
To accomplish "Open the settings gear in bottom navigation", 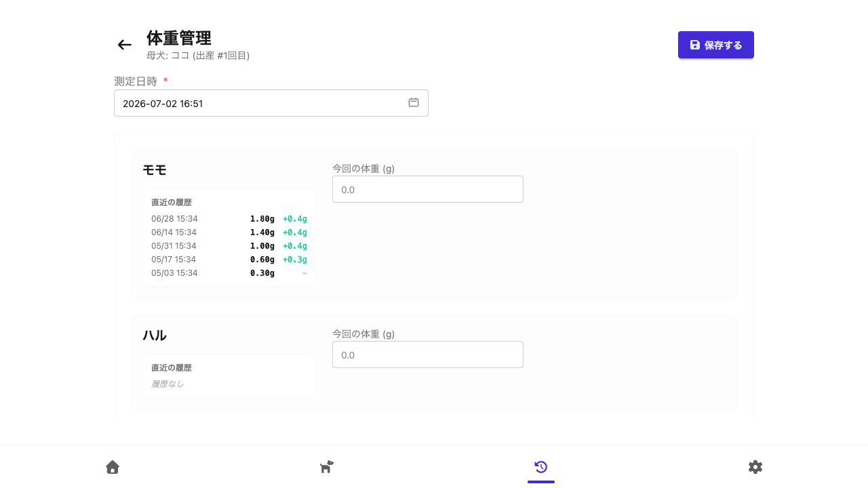I will (755, 467).
